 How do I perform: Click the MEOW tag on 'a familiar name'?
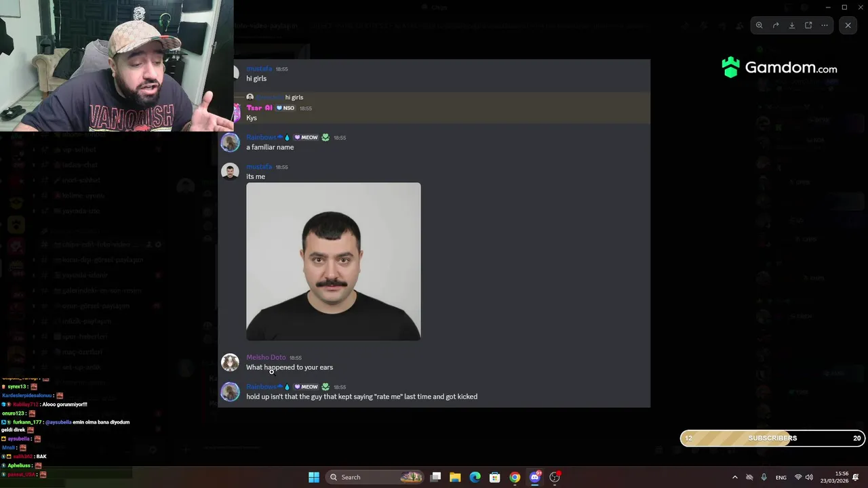[306, 138]
